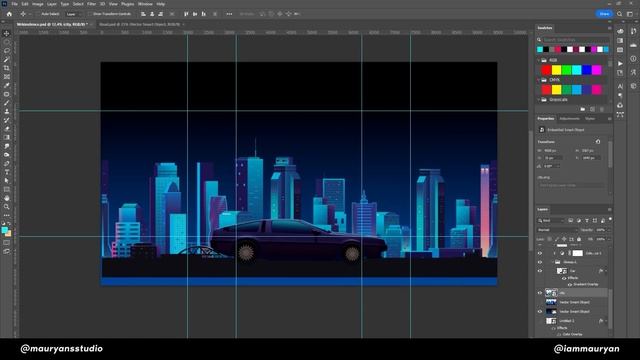Click the align left edges icon

[143, 14]
